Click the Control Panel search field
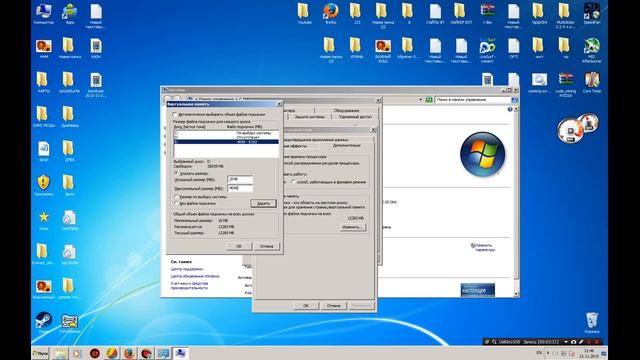This screenshot has height=360, width=640. point(473,100)
